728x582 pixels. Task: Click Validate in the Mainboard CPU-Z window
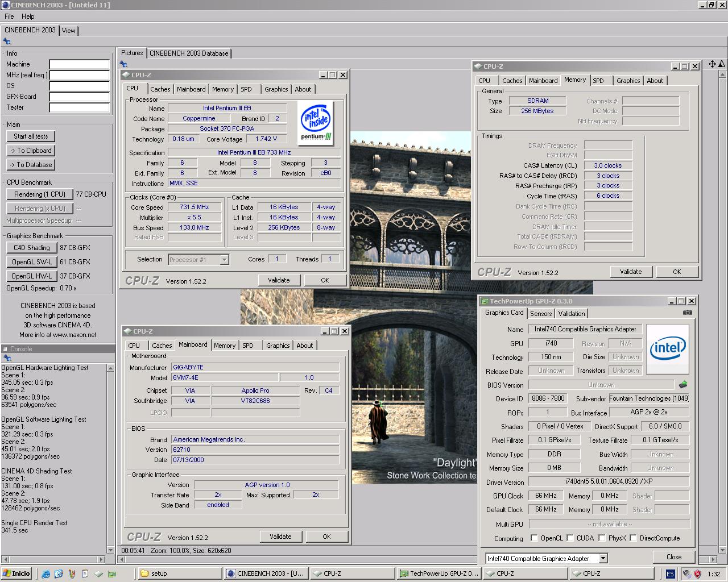[280, 537]
